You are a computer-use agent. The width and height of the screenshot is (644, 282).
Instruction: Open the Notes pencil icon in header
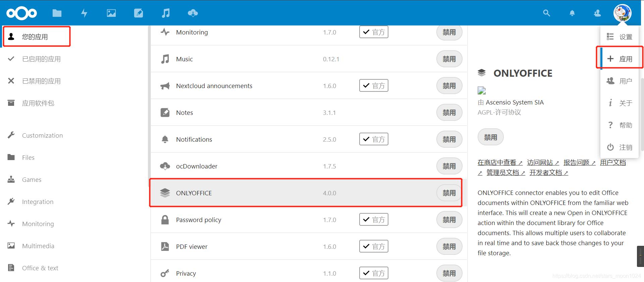[139, 13]
